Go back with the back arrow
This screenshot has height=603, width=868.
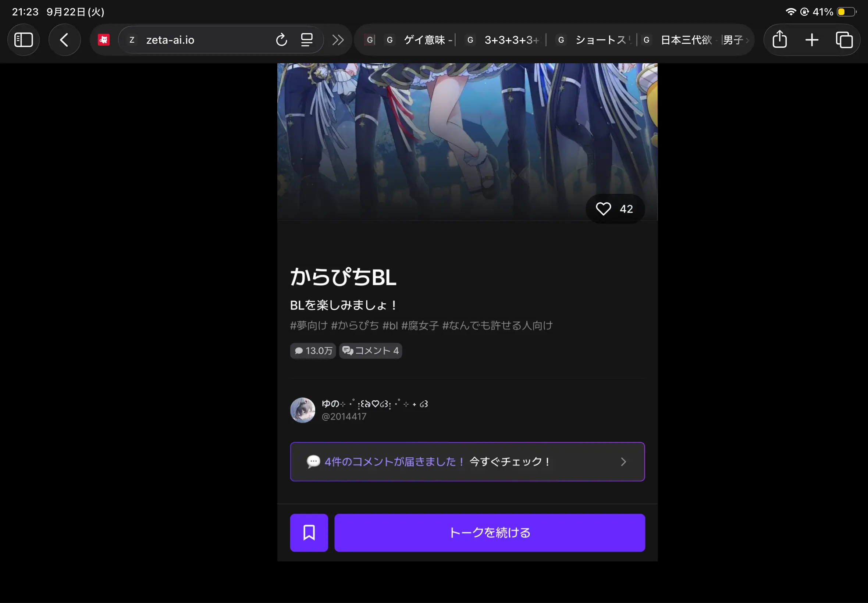64,40
